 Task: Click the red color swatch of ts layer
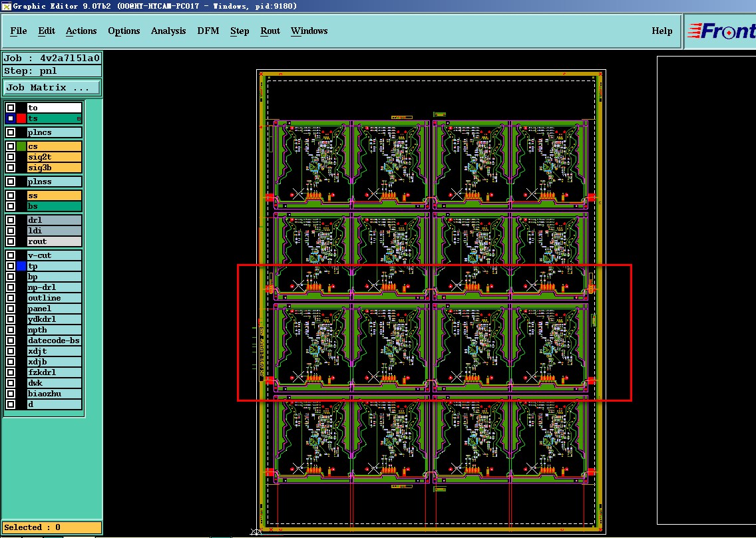pos(21,118)
